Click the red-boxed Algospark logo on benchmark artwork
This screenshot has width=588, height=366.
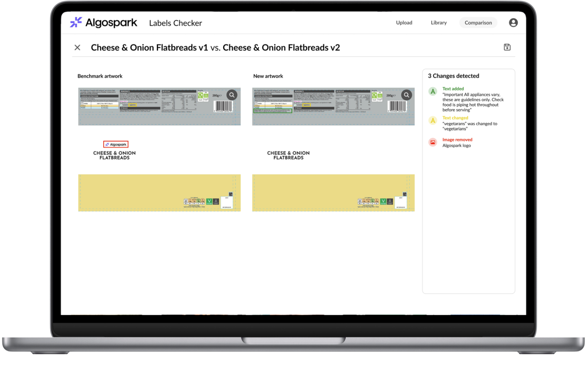coord(116,144)
